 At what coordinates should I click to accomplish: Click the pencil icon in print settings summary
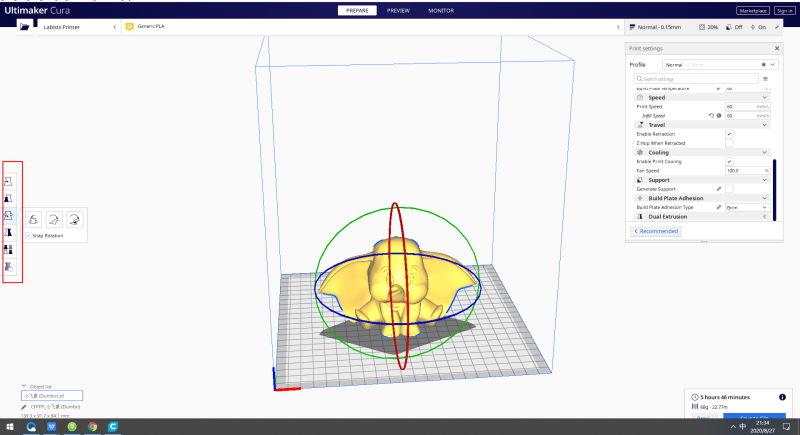777,27
